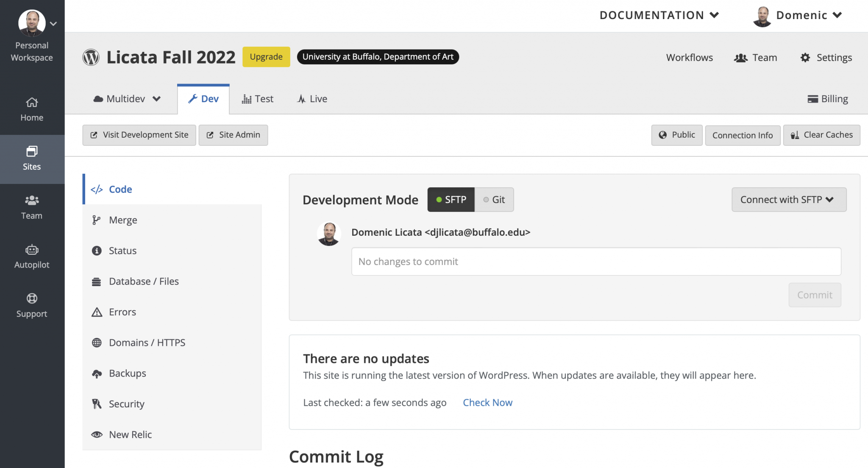
Task: Open Home from the left sidebar
Action: (x=32, y=109)
